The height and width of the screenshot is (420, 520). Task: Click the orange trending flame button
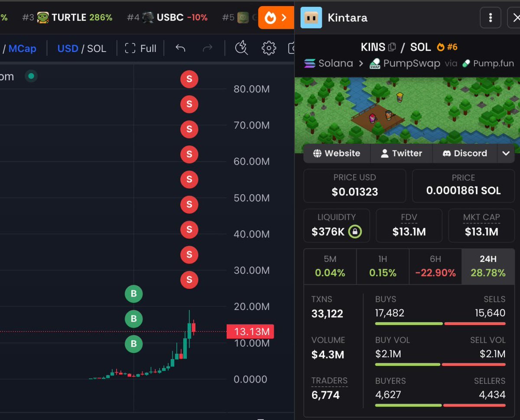[x=276, y=18]
